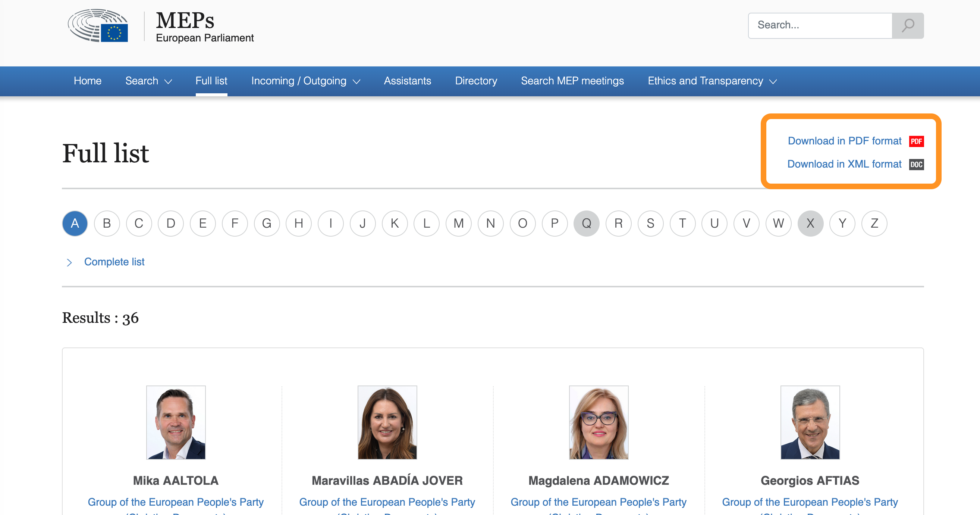This screenshot has width=980, height=515.
Task: Click the red PDF file icon
Action: point(917,141)
